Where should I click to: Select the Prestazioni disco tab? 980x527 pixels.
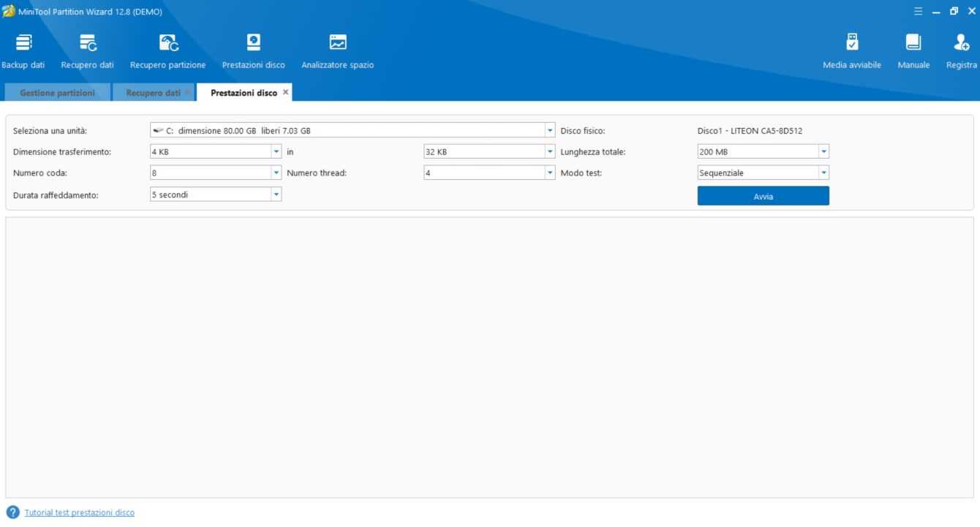tap(244, 93)
